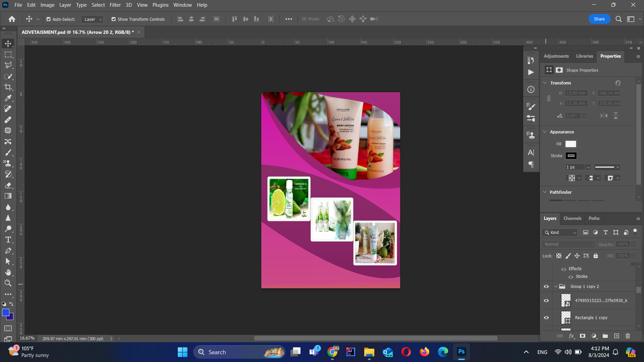
Task: Select the Gradient tool
Action: [x=8, y=196]
